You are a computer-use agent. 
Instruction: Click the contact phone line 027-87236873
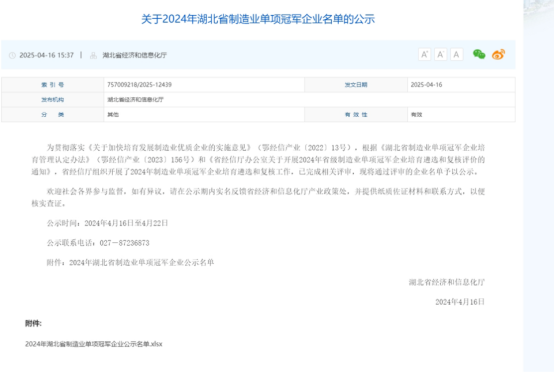(x=98, y=243)
